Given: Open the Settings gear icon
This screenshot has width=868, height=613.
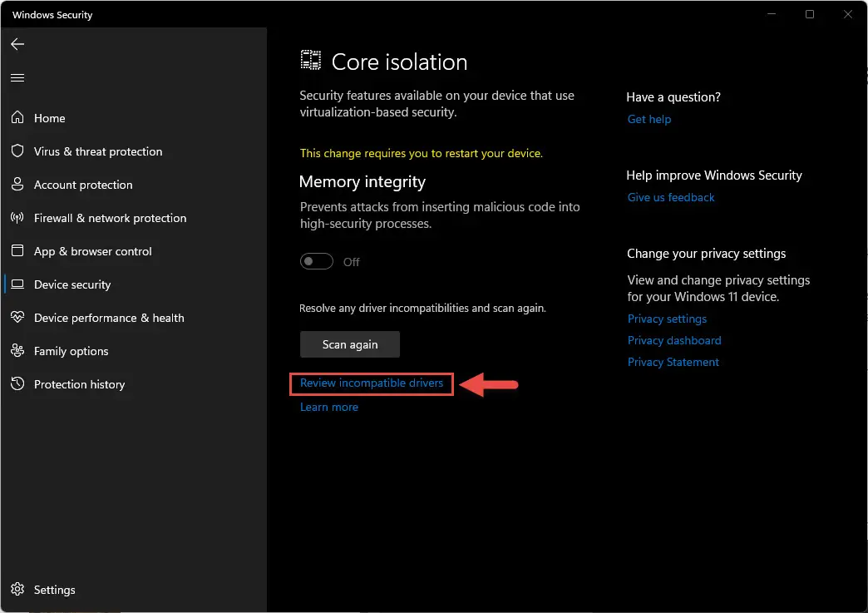Looking at the screenshot, I should pyautogui.click(x=17, y=589).
